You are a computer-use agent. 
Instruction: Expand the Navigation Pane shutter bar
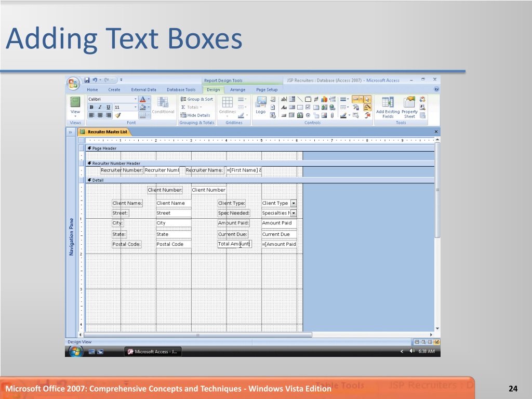pos(70,132)
